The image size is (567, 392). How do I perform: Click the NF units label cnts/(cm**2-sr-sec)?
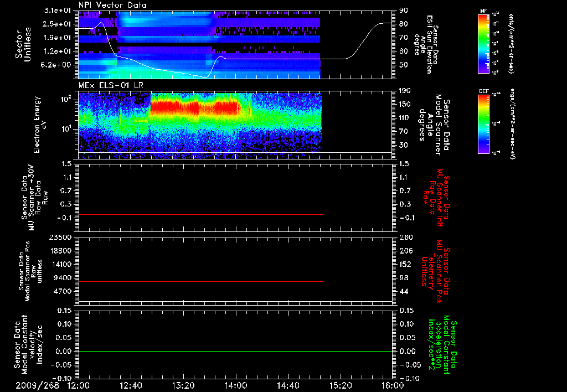pos(511,44)
